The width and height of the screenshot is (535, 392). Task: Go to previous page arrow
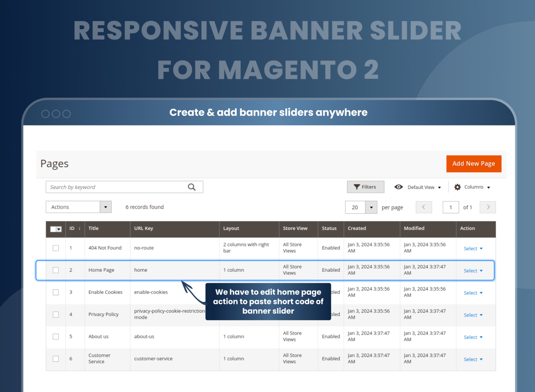[x=424, y=207]
